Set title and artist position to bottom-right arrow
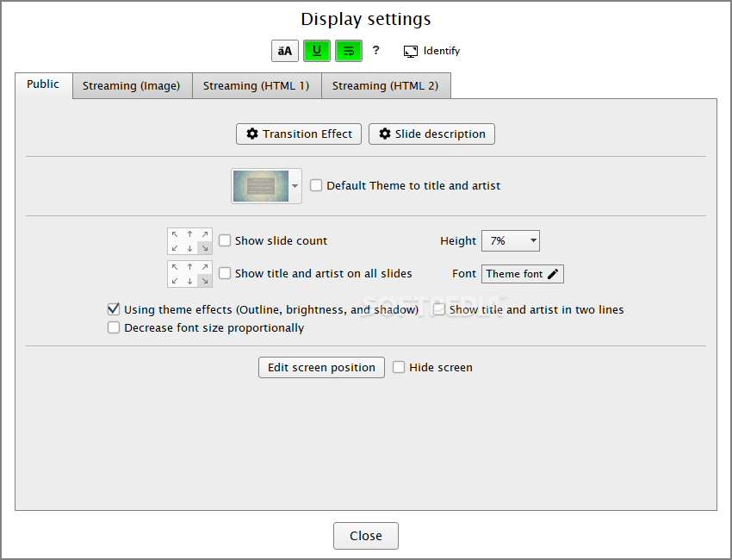Screen dimensions: 732x560 click(205, 281)
